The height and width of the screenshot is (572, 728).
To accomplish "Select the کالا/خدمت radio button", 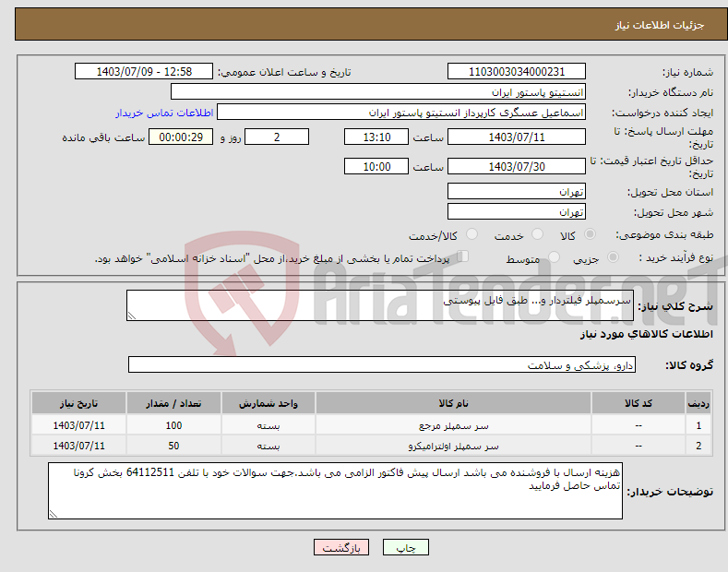I will 471,234.
